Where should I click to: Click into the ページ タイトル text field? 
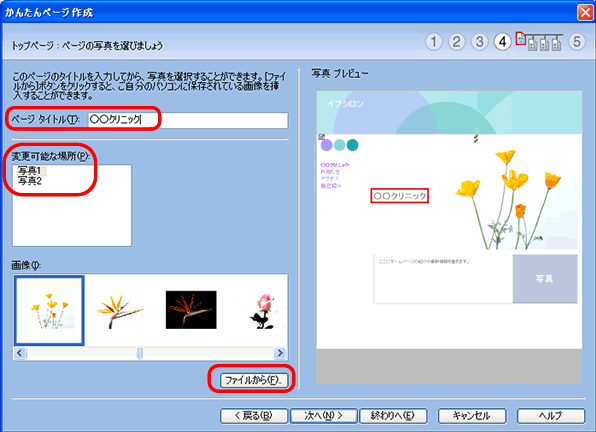[x=188, y=120]
